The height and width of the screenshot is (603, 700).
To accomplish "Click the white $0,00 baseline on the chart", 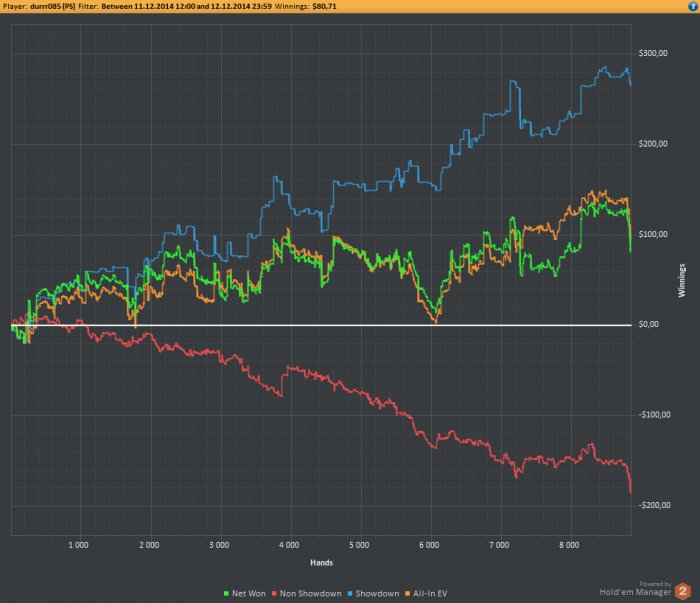I will 321,325.
